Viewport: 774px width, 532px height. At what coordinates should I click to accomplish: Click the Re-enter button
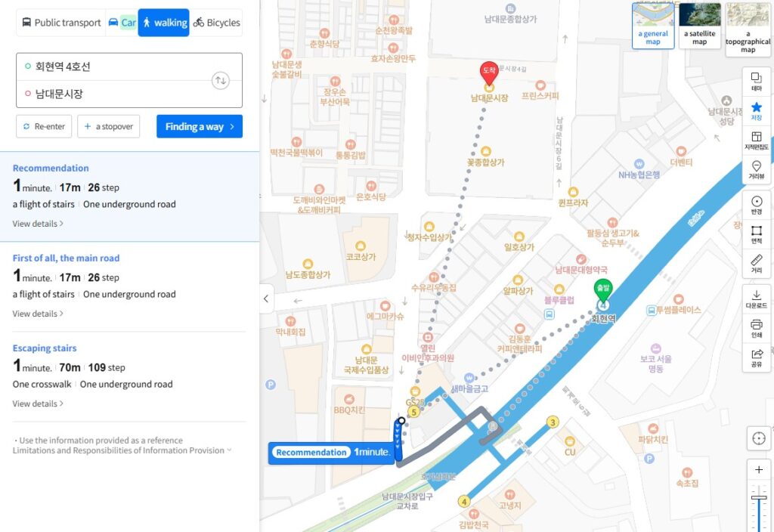(x=44, y=126)
